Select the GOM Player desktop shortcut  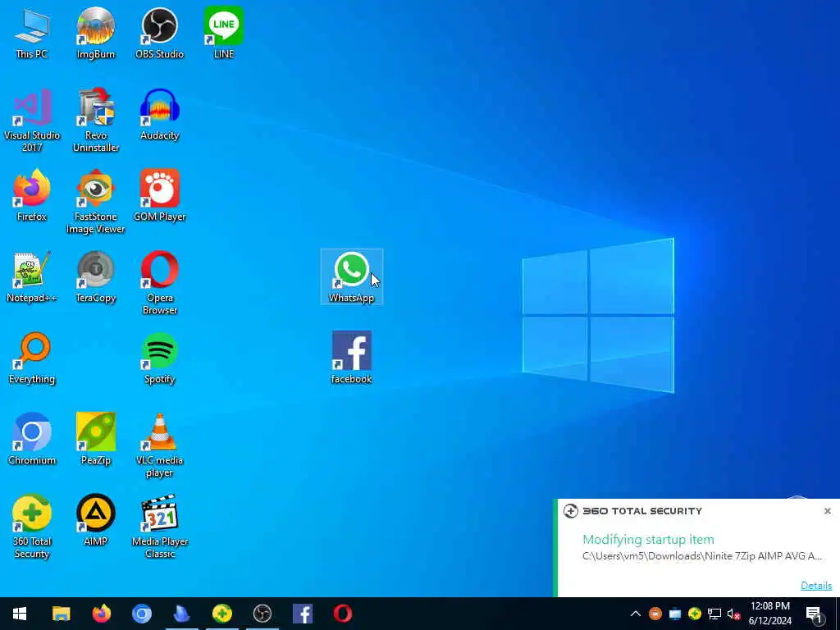click(160, 195)
